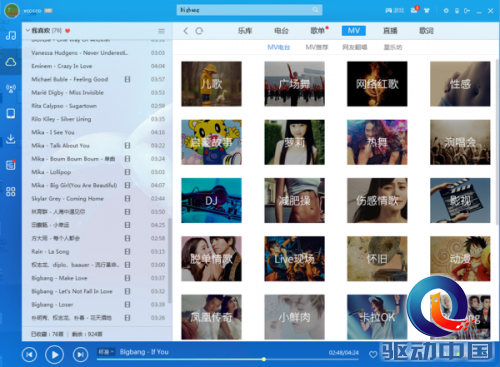Viewport: 500px width, 367px height.
Task: Play MV for Bigbang - Let's Not Fall In Love
Action: (x=127, y=291)
